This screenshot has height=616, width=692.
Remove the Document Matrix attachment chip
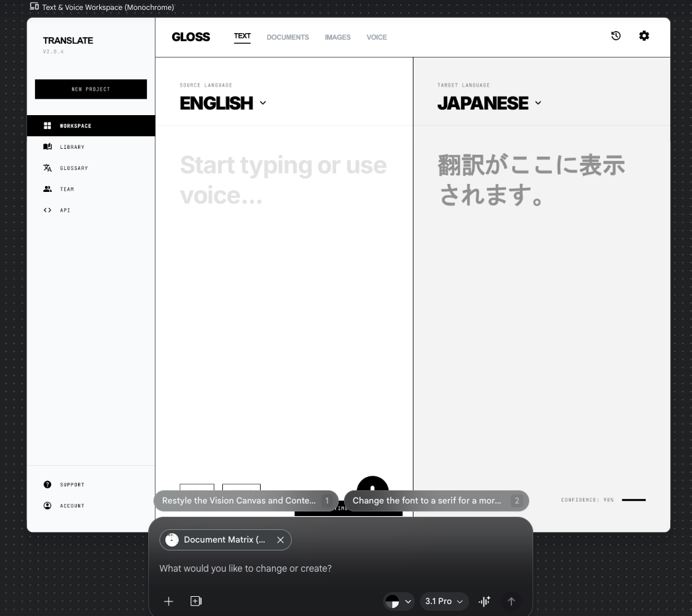(280, 540)
